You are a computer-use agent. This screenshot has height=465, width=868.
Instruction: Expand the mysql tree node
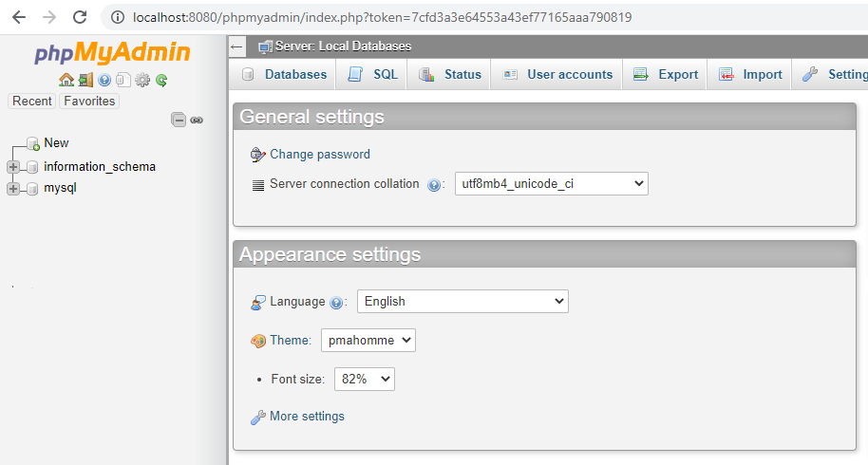(13, 189)
